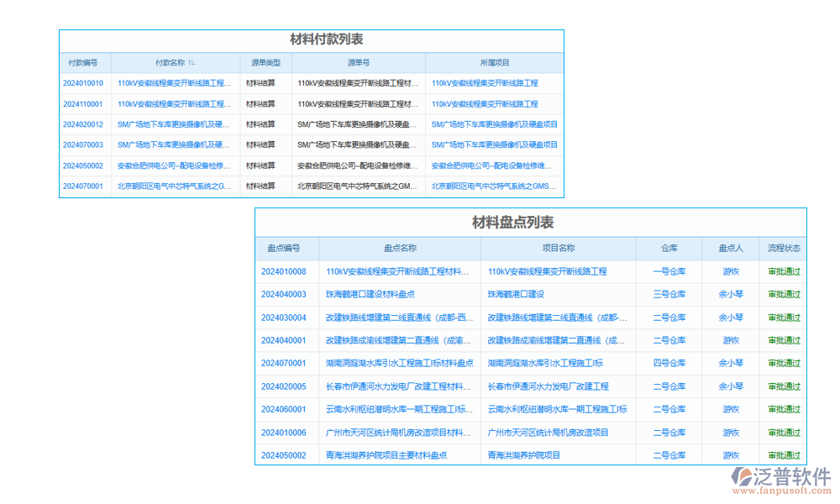840x504 pixels.
Task: Open payment record 2024010010
Action: [84, 83]
